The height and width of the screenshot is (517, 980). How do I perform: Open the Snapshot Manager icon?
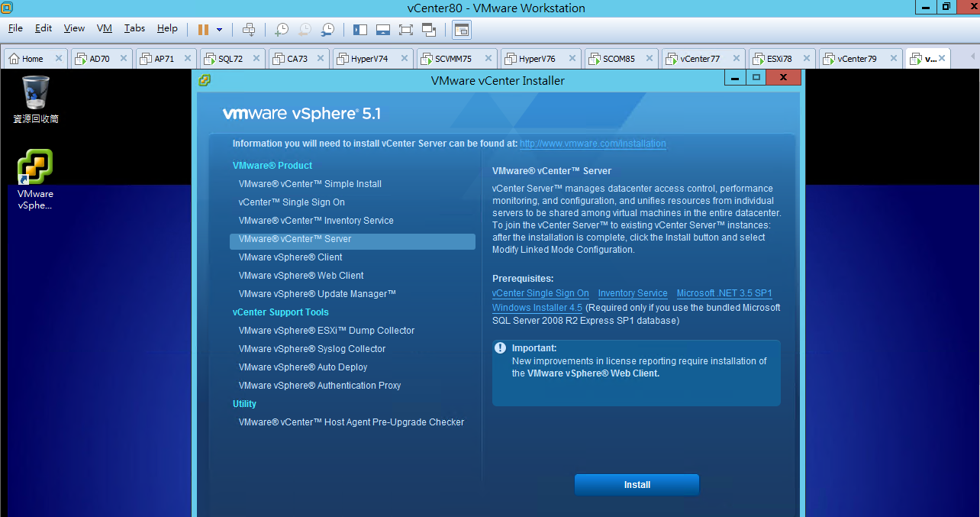point(327,30)
